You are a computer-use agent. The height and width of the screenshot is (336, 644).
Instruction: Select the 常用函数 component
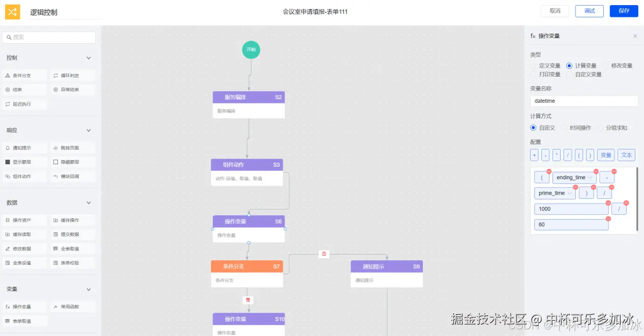point(73,307)
